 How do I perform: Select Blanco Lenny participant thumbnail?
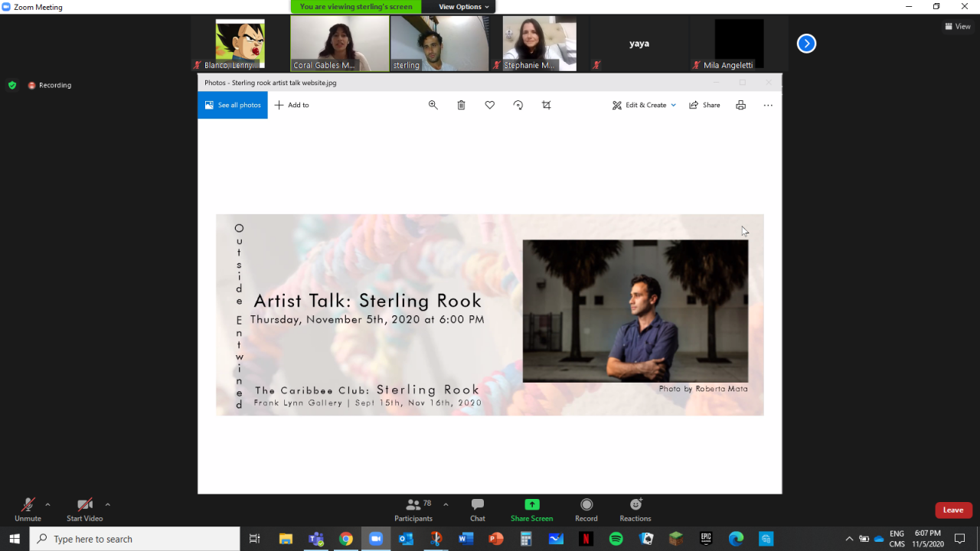click(x=240, y=44)
